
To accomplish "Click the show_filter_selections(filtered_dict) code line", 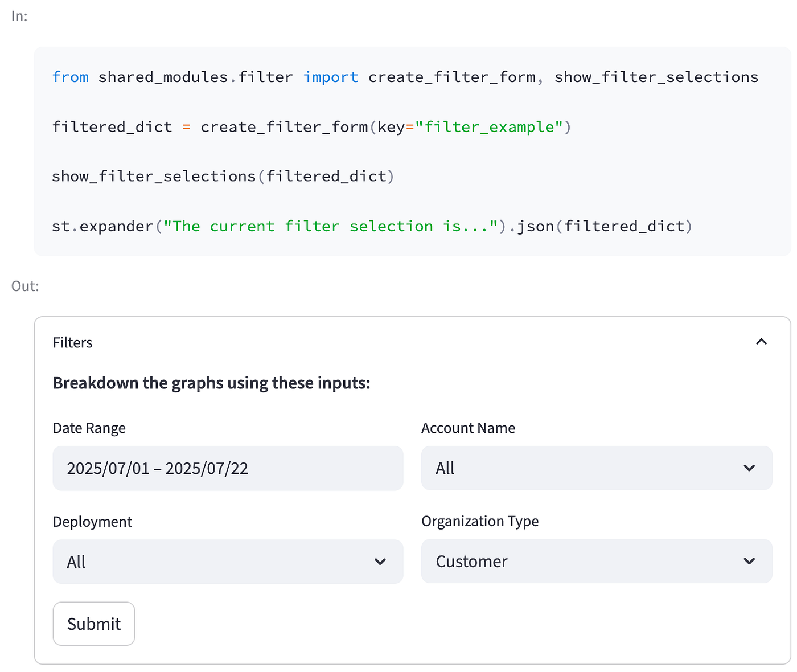I will pos(223,177).
